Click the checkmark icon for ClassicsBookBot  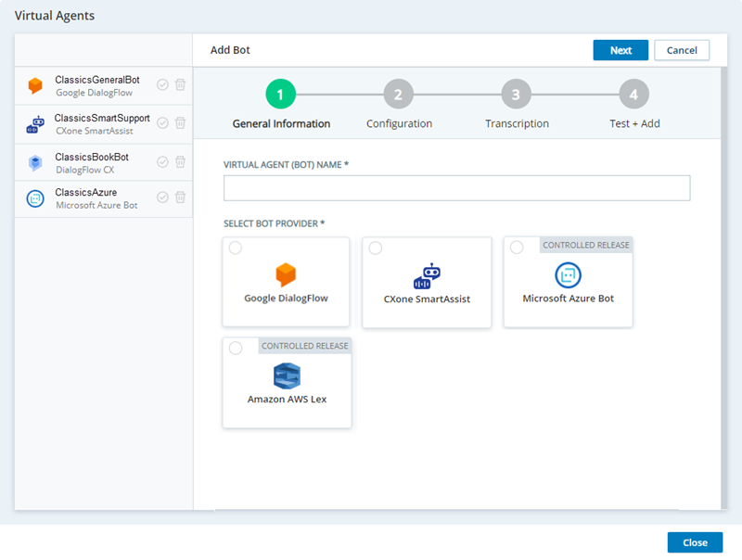coord(162,161)
